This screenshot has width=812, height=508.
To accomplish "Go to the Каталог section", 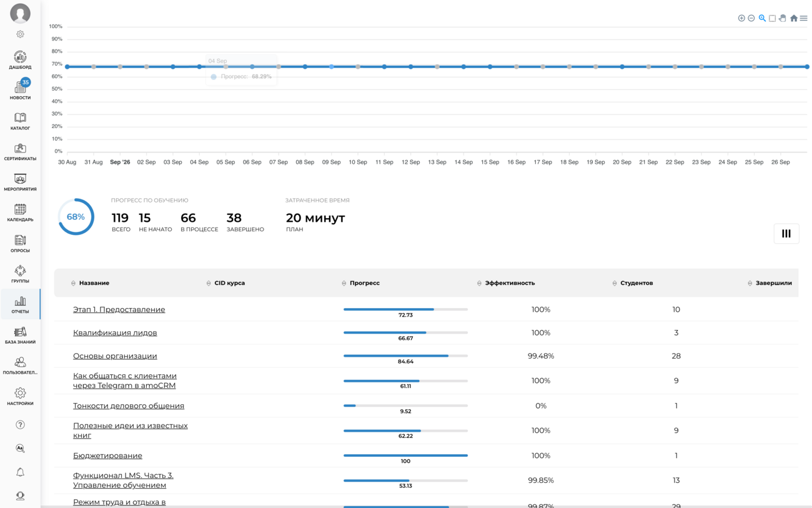I will coord(20,121).
